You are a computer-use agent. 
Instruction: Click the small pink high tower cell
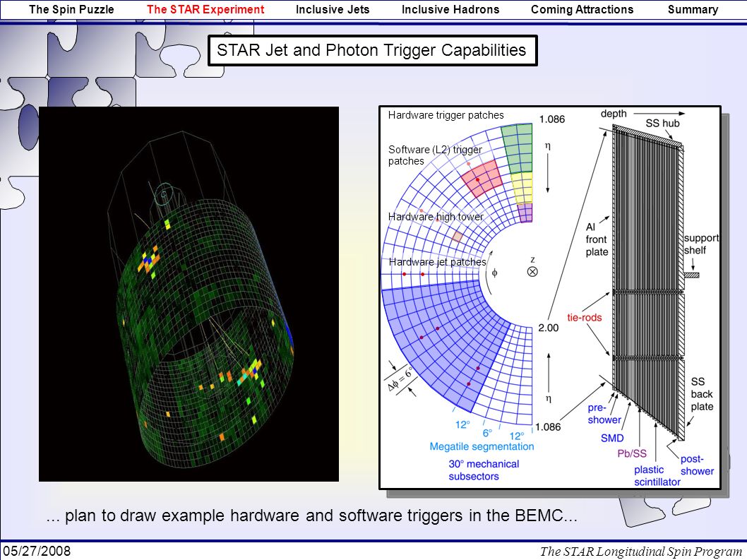(457, 236)
